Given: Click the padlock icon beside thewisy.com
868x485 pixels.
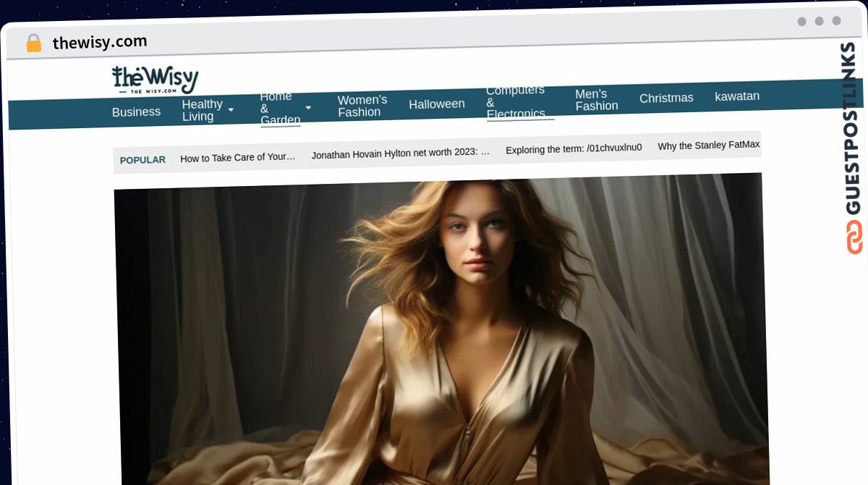Looking at the screenshot, I should coord(33,43).
